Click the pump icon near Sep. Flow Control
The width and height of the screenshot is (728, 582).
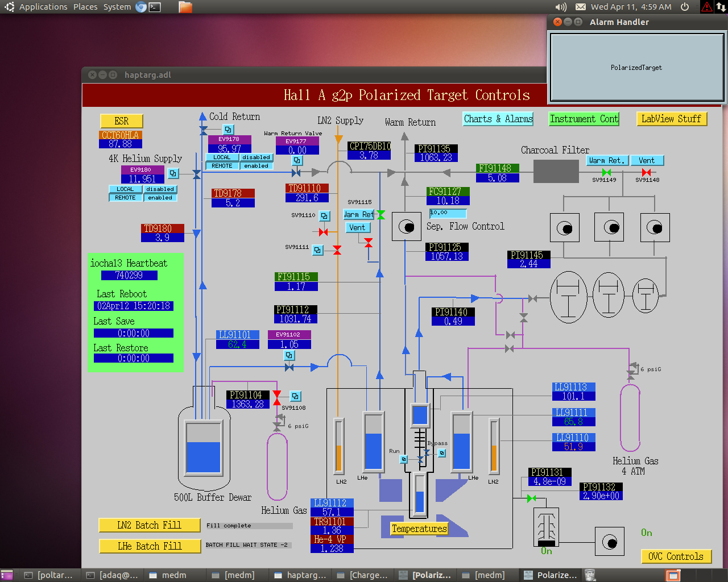coord(407,227)
